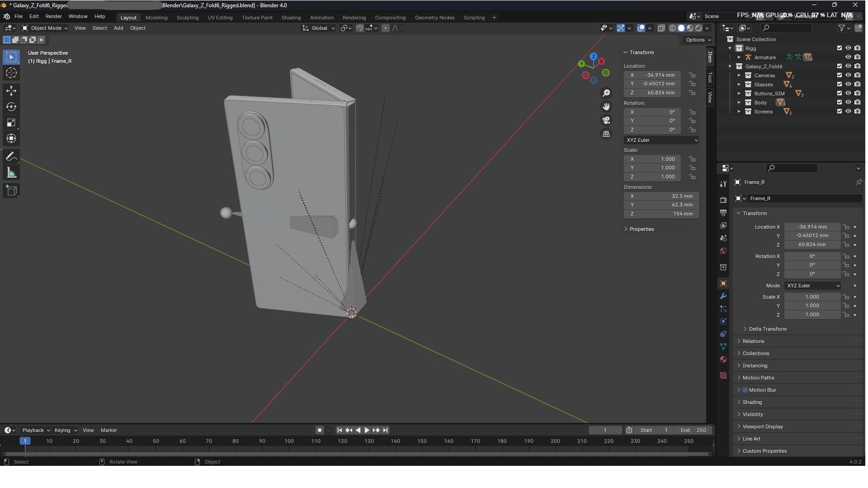Hide the Body collection in viewport
The image size is (868, 488).
pyautogui.click(x=848, y=102)
